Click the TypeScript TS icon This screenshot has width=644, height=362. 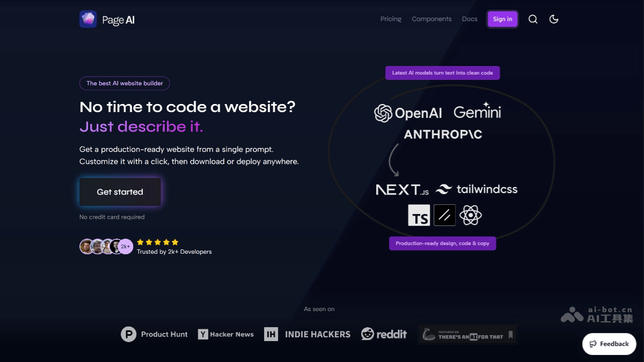(x=419, y=215)
